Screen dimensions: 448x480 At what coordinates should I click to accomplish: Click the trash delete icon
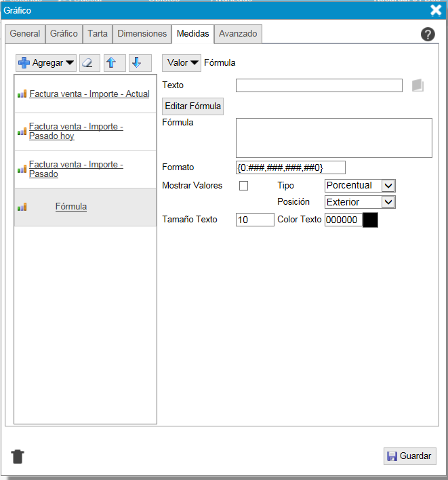[x=18, y=456]
